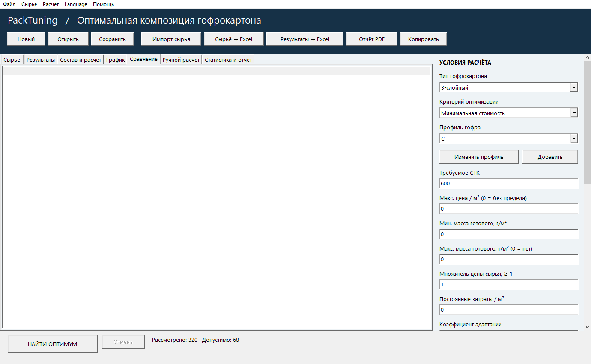Open the Language menu
The height and width of the screenshot is (364, 591).
[76, 4]
